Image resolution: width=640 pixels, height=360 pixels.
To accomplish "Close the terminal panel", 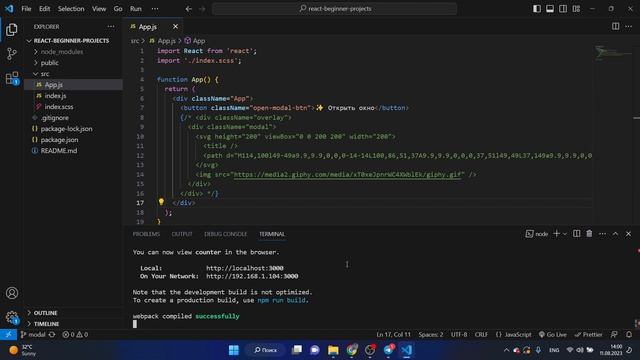I will click(x=629, y=233).
